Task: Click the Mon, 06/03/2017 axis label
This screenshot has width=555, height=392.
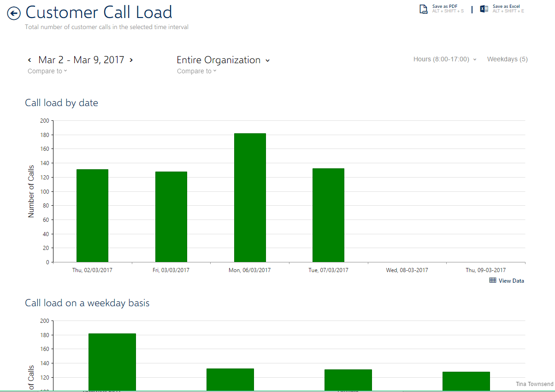Action: 250,270
